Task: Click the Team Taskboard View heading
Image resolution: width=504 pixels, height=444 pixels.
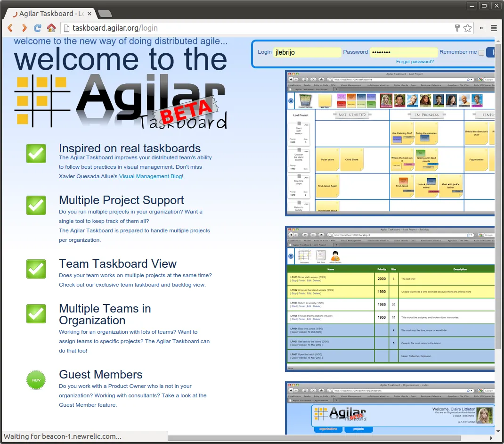Action: tap(118, 264)
